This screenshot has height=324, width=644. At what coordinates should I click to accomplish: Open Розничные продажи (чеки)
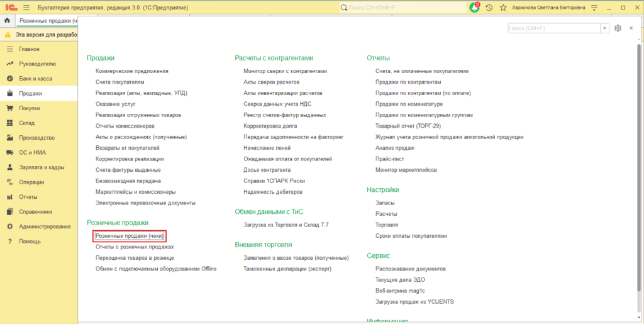[x=130, y=236]
